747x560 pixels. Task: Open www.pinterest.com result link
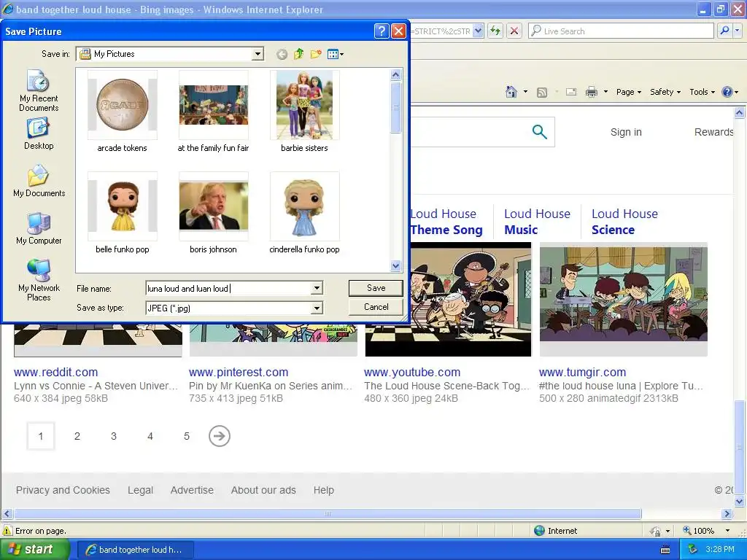pyautogui.click(x=239, y=372)
